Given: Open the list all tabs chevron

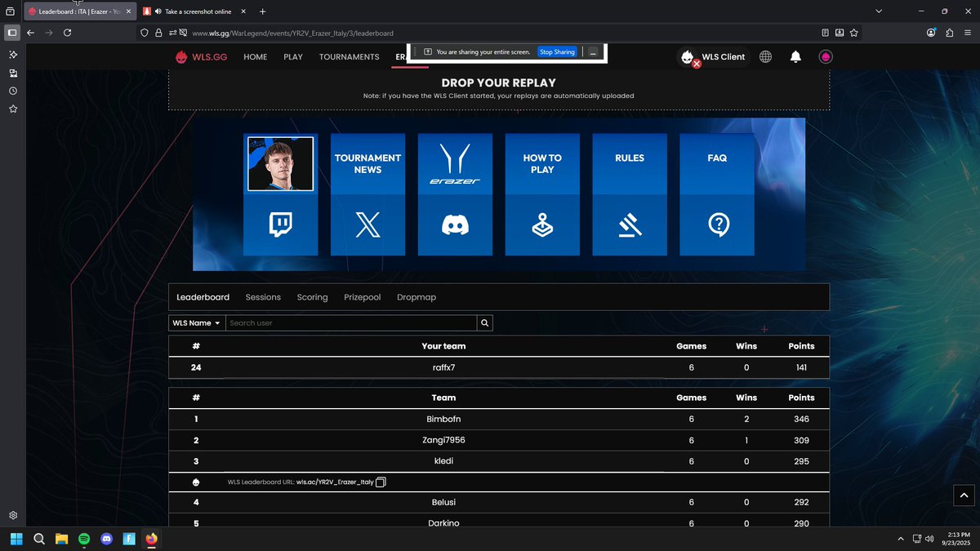Looking at the screenshot, I should (x=879, y=11).
